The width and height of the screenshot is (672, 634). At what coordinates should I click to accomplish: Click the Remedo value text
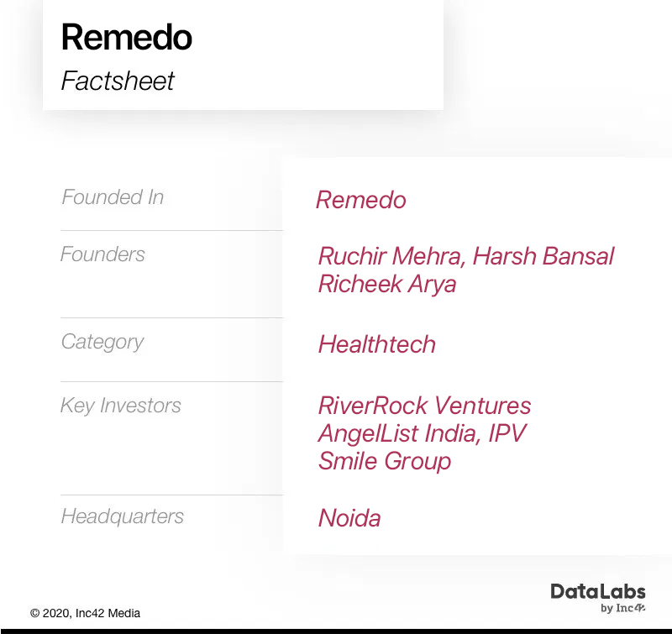361,200
